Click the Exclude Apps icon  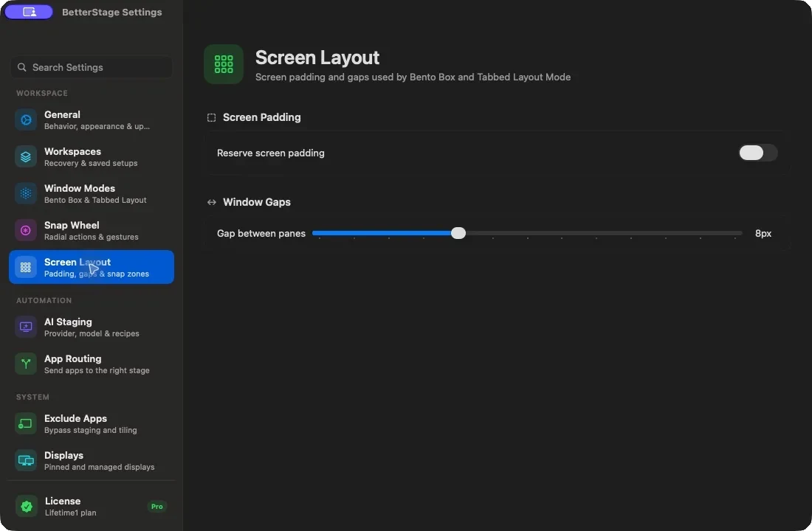(x=25, y=424)
